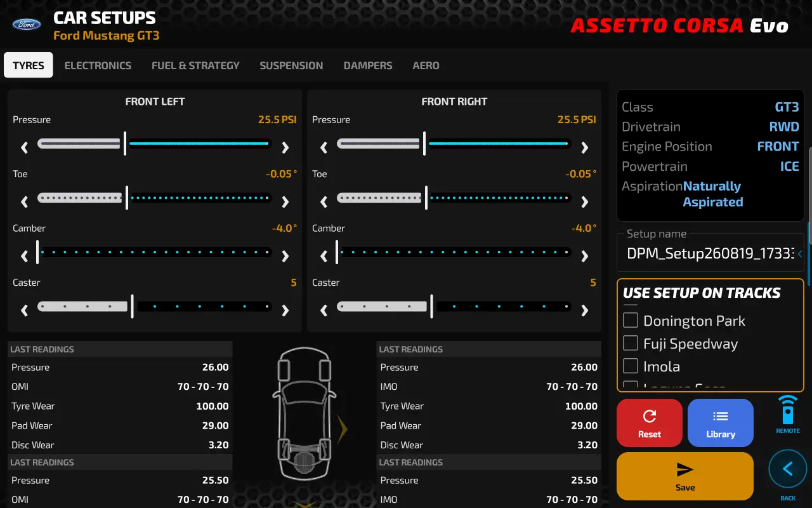Screen dimensions: 812x508
Task: Click the Front Right toe slider
Action: click(x=454, y=198)
